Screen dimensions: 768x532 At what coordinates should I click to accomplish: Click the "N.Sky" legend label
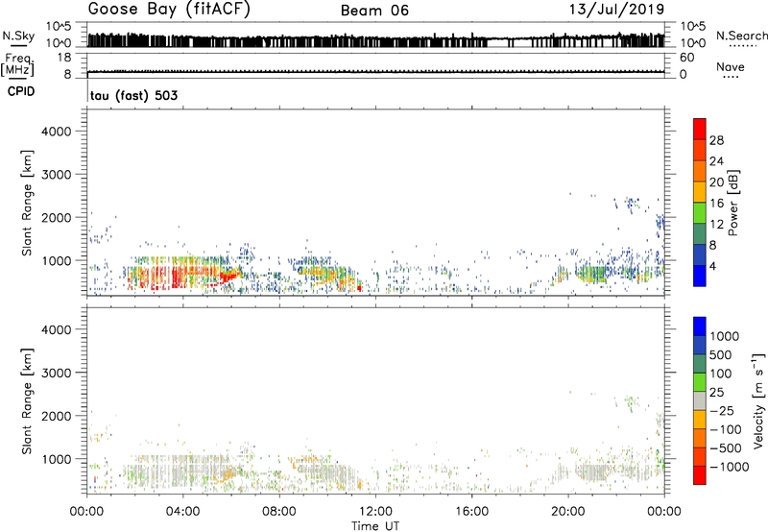tap(18, 36)
